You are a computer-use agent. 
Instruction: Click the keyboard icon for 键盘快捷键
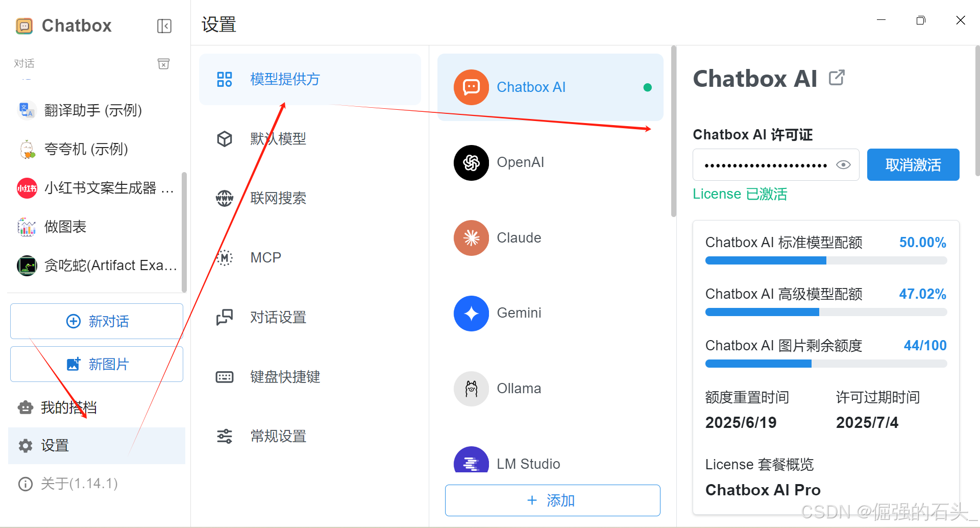pos(225,377)
